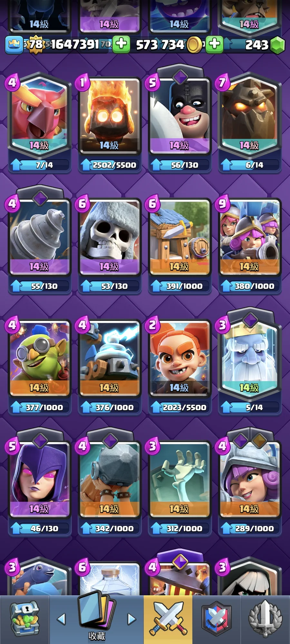Go to previous tab with left arrow
The width and height of the screenshot is (290, 644).
click(61, 619)
